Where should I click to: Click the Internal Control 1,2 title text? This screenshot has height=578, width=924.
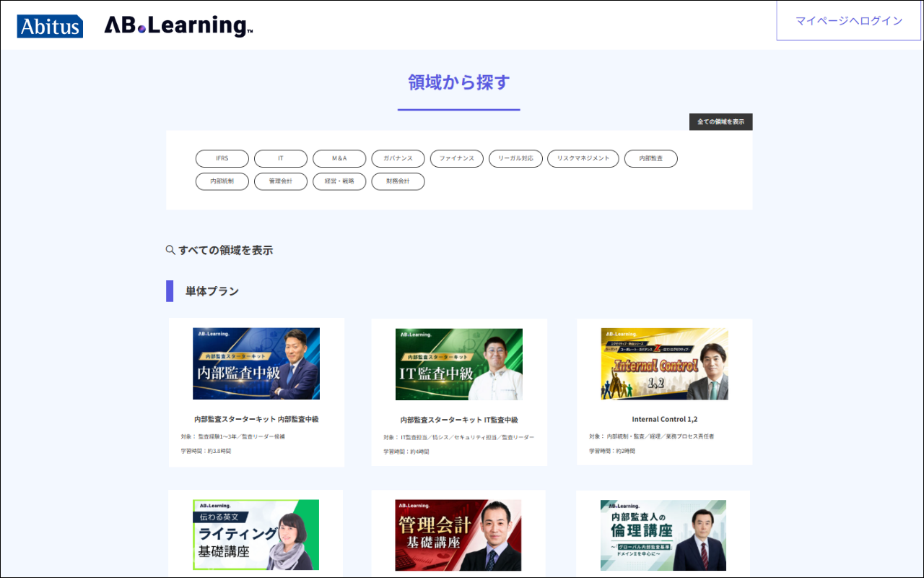click(665, 419)
